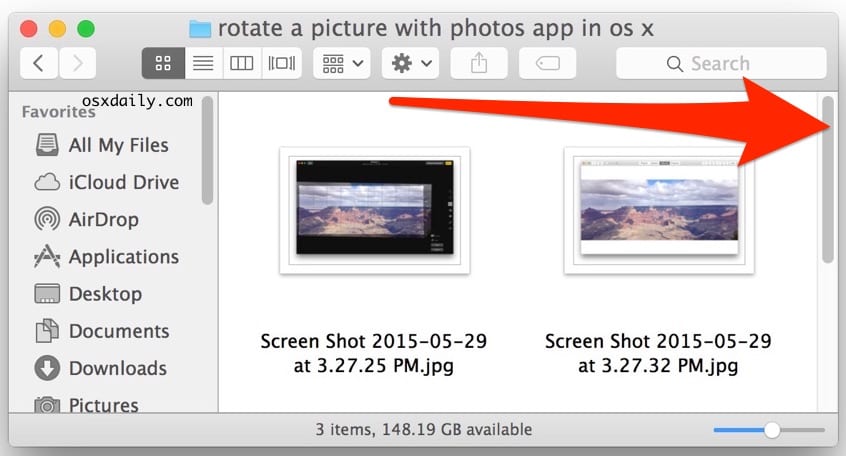This screenshot has height=456, width=846.
Task: Switch to Cover Flow view
Action: coord(280,64)
